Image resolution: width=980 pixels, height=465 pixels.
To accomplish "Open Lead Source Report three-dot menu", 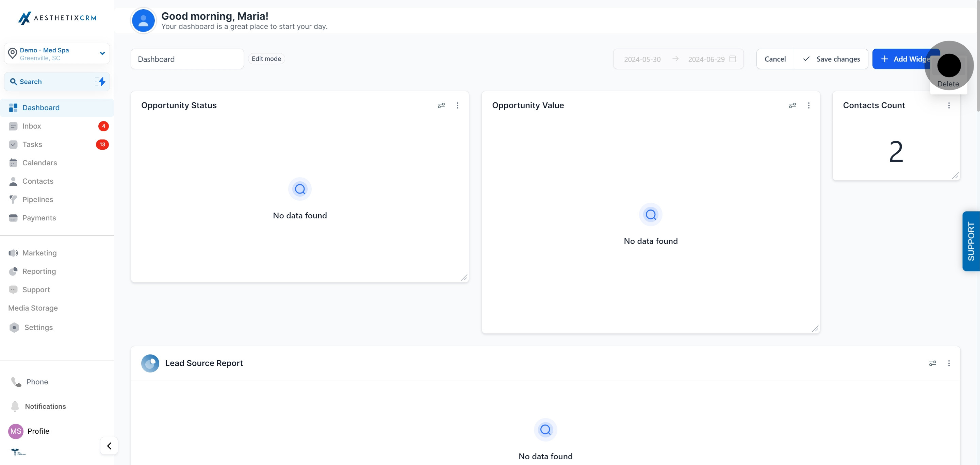I will pyautogui.click(x=949, y=363).
